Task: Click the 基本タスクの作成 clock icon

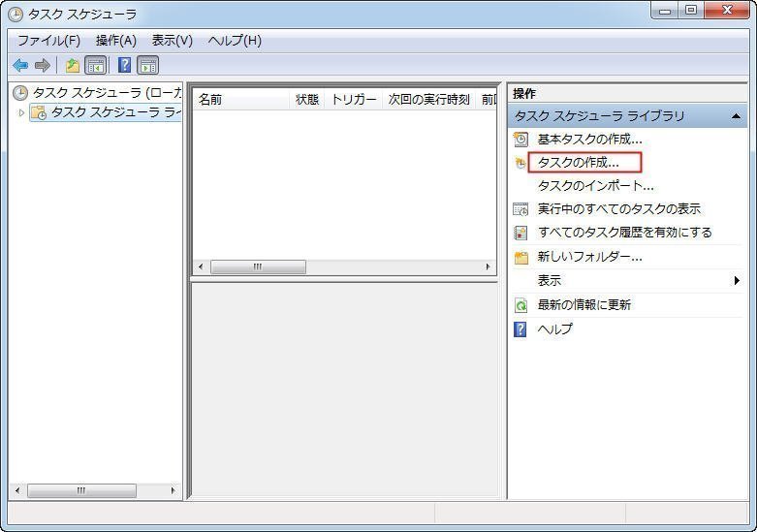Action: (520, 140)
